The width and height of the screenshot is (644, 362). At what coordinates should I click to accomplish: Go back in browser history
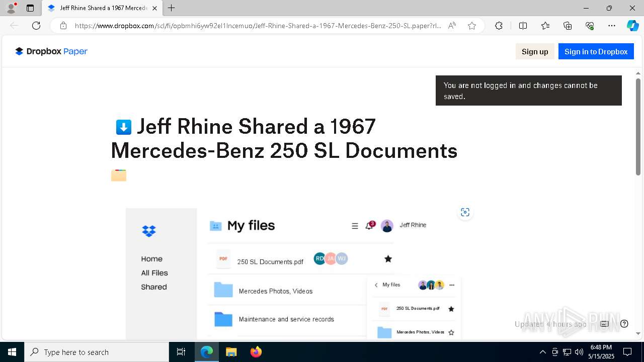tap(14, 26)
